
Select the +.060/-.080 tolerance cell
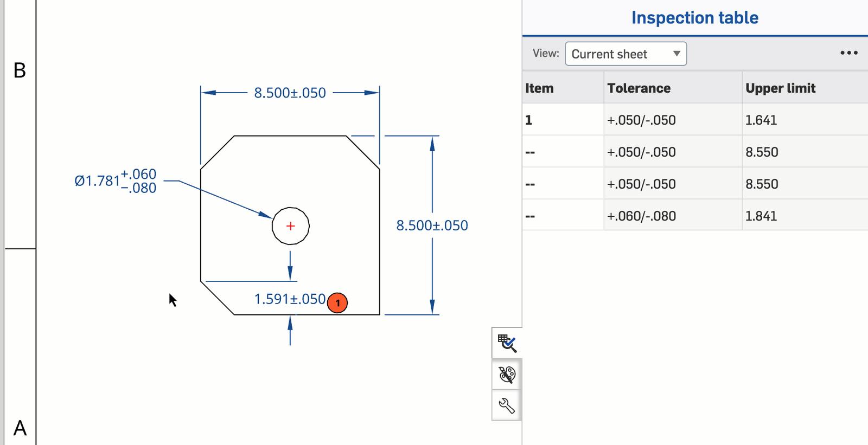641,216
